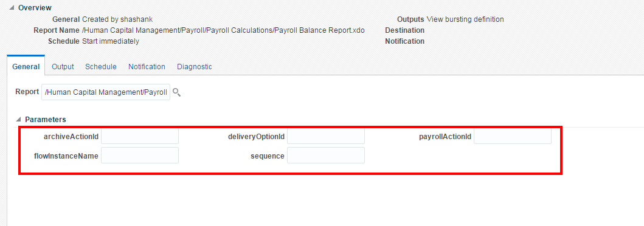Focus the sequence parameter field

pyautogui.click(x=326, y=156)
